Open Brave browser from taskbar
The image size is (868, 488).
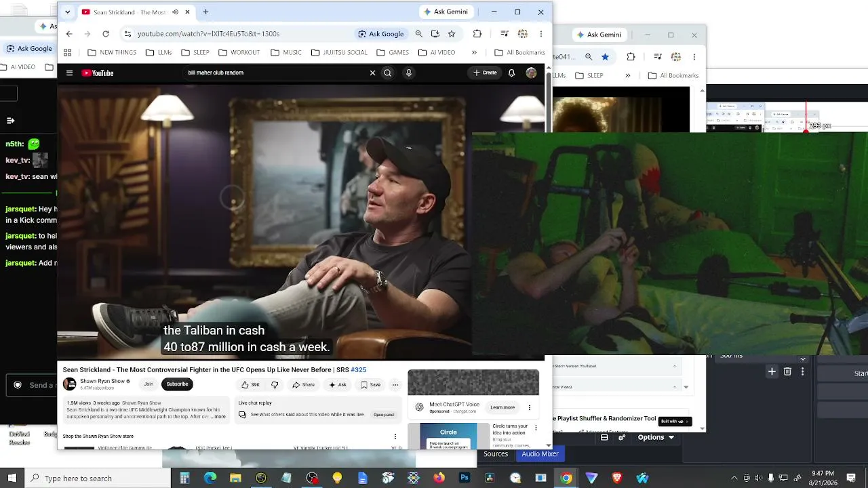[x=617, y=478]
